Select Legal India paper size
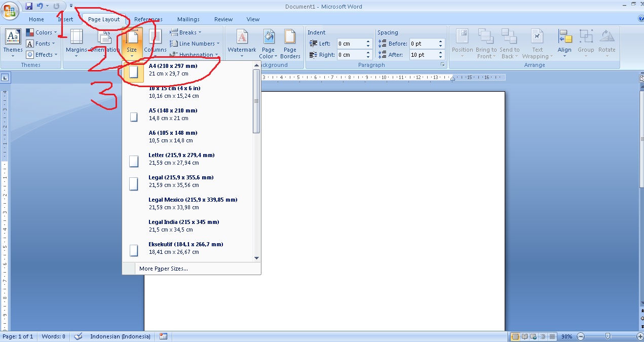This screenshot has height=342, width=644. [x=188, y=226]
